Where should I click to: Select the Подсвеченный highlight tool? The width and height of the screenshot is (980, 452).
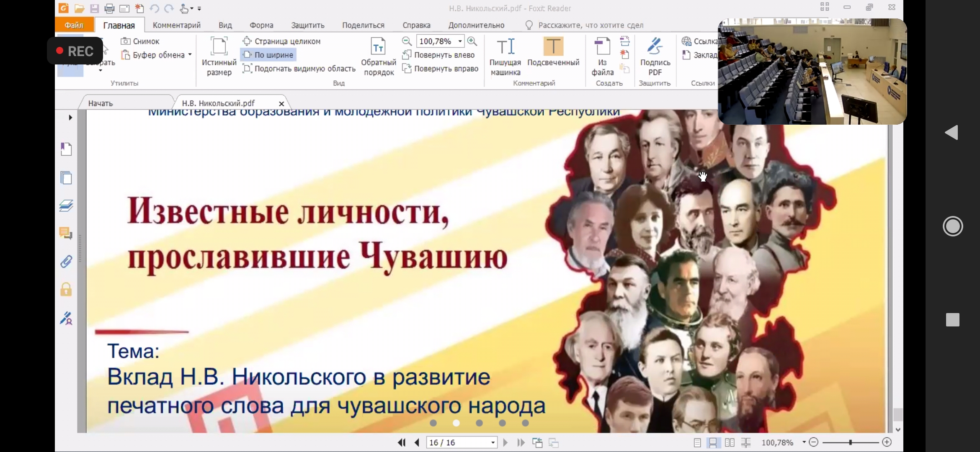[553, 52]
